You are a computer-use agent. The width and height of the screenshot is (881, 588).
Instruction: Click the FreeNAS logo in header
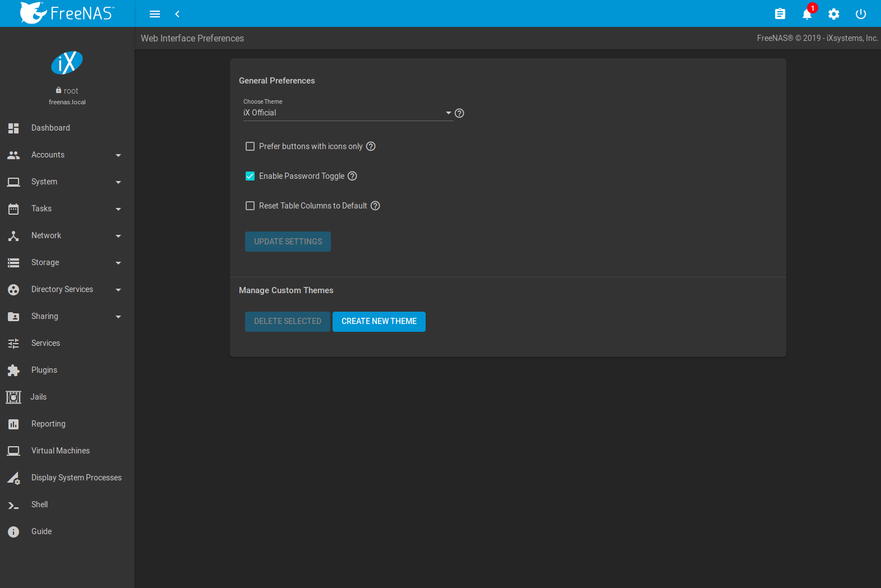click(x=67, y=13)
